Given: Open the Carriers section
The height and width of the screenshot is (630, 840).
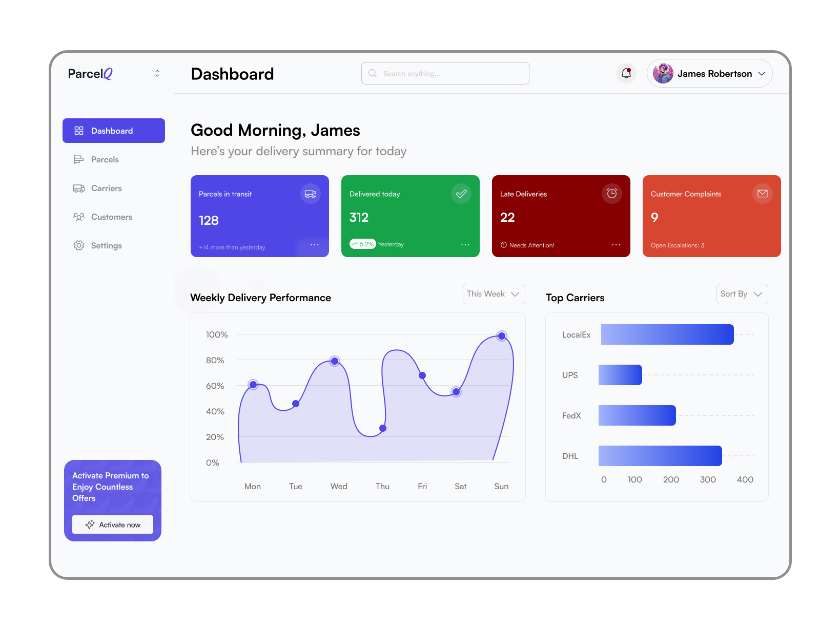Looking at the screenshot, I should pos(106,188).
